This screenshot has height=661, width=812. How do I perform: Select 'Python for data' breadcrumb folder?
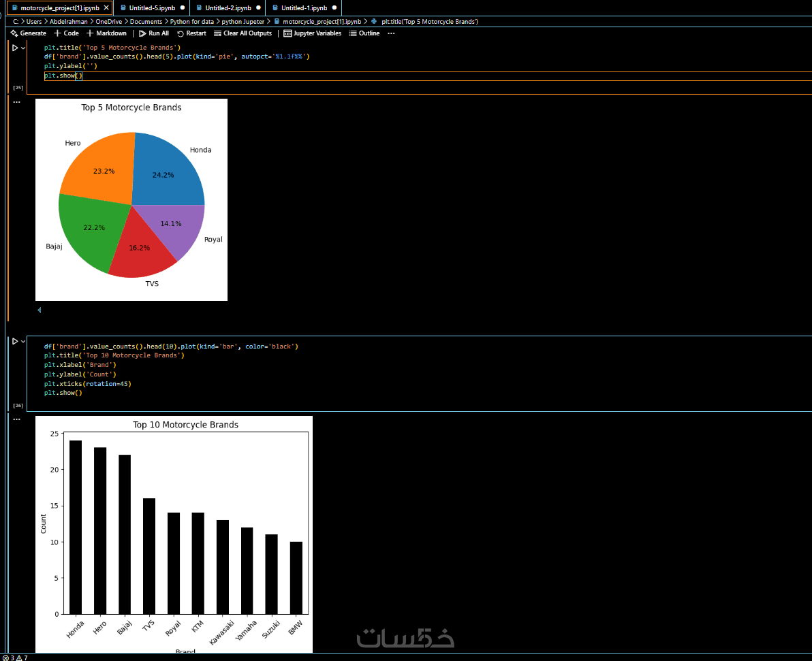pos(192,22)
